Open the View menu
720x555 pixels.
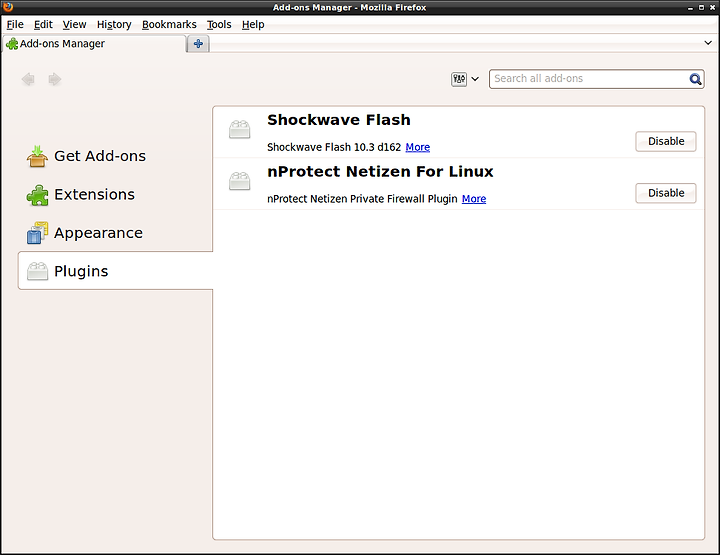tap(74, 24)
